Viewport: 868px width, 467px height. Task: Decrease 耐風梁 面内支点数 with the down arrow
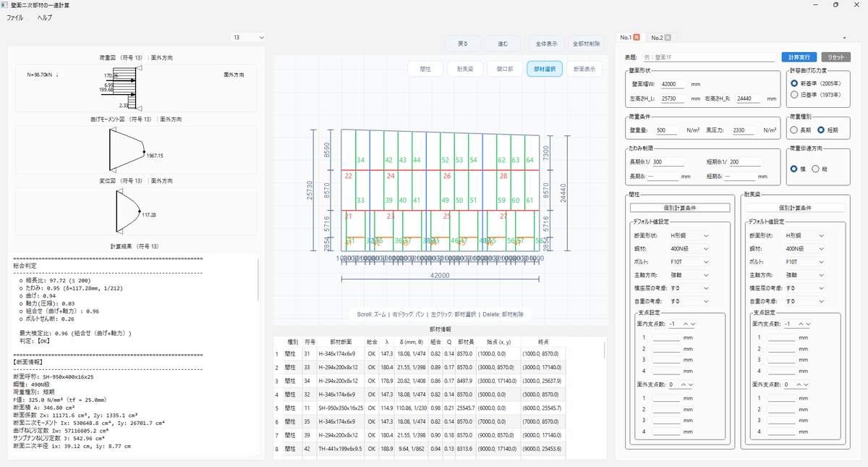tap(809, 324)
